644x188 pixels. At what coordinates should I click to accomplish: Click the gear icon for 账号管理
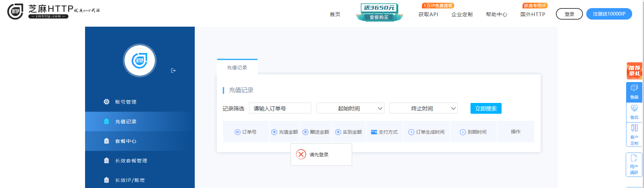[106, 102]
